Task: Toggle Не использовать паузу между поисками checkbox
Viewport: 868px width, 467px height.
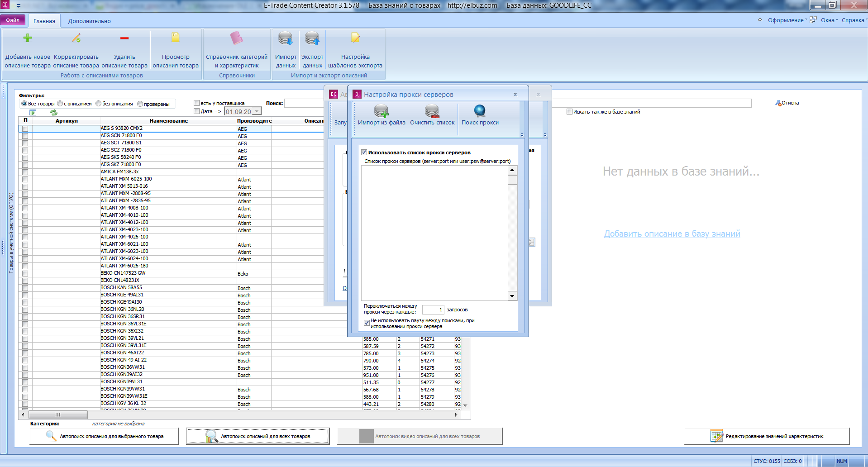Action: (x=367, y=323)
